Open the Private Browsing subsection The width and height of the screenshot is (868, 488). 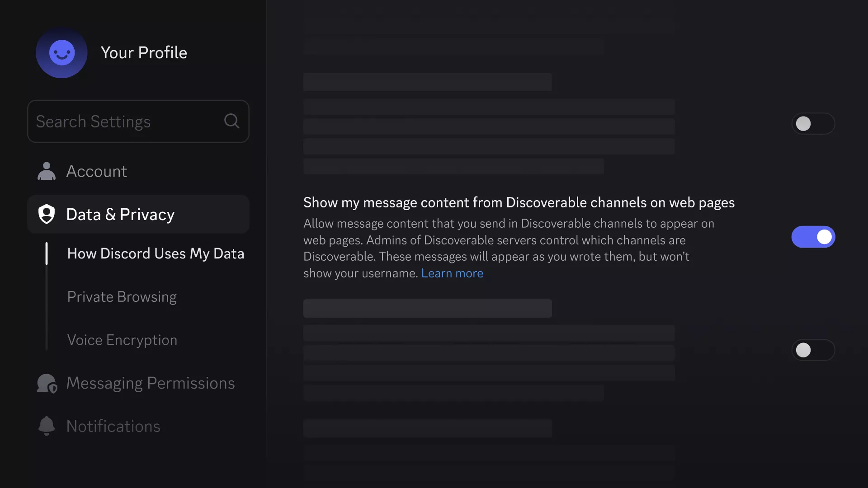[x=122, y=297]
